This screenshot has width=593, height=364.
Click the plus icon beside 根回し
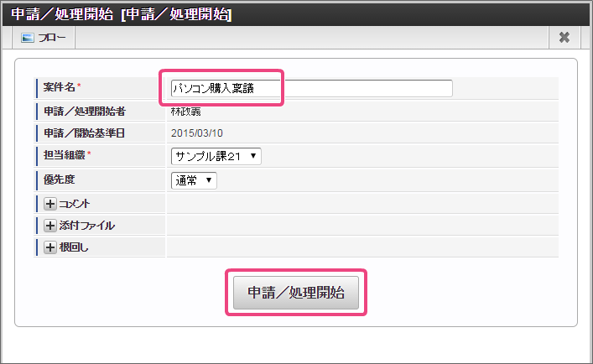(x=50, y=247)
